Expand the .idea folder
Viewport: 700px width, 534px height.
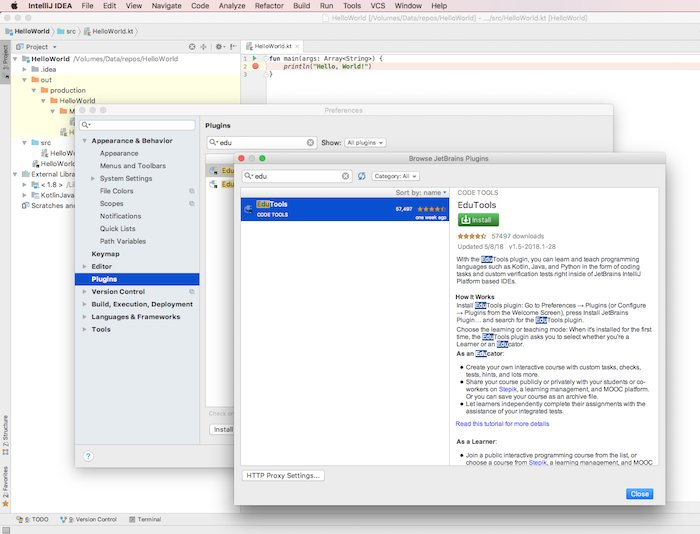[x=25, y=69]
